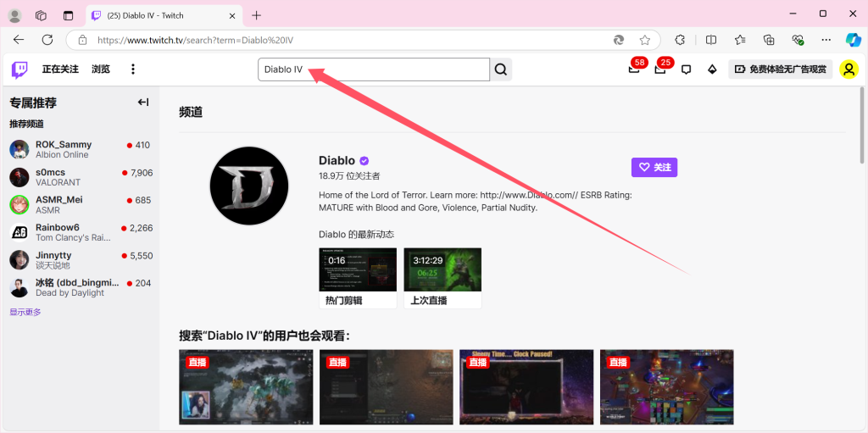The height and width of the screenshot is (433, 868).
Task: Click the page vertical scrollbar
Action: click(x=862, y=125)
